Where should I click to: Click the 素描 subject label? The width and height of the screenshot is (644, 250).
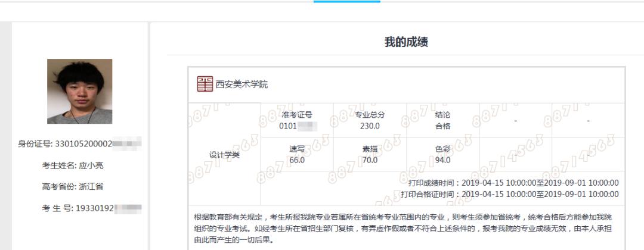370,149
